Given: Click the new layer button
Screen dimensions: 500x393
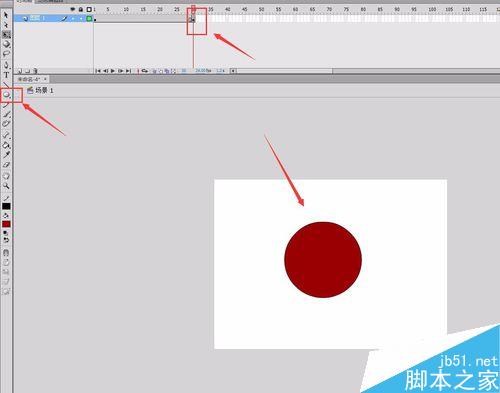Looking at the screenshot, I should pos(19,71).
